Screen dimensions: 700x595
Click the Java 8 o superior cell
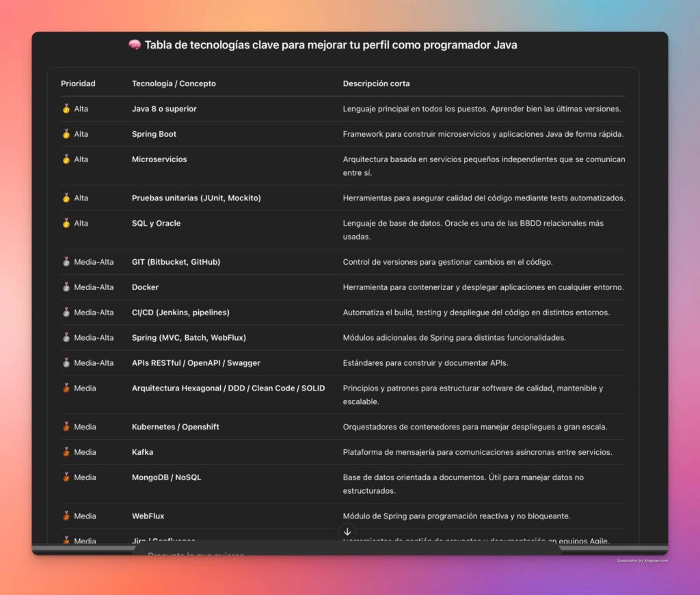coord(164,109)
